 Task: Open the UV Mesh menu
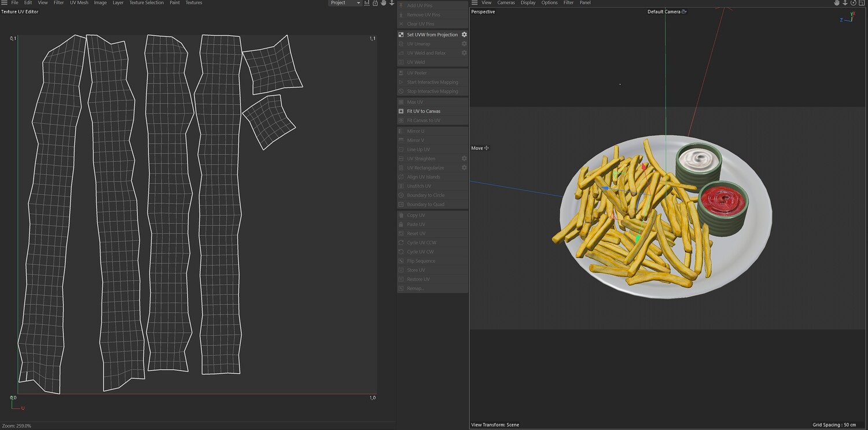[x=79, y=3]
